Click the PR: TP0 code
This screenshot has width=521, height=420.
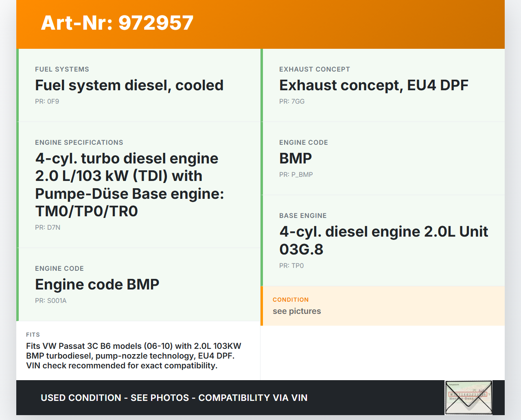tap(291, 266)
